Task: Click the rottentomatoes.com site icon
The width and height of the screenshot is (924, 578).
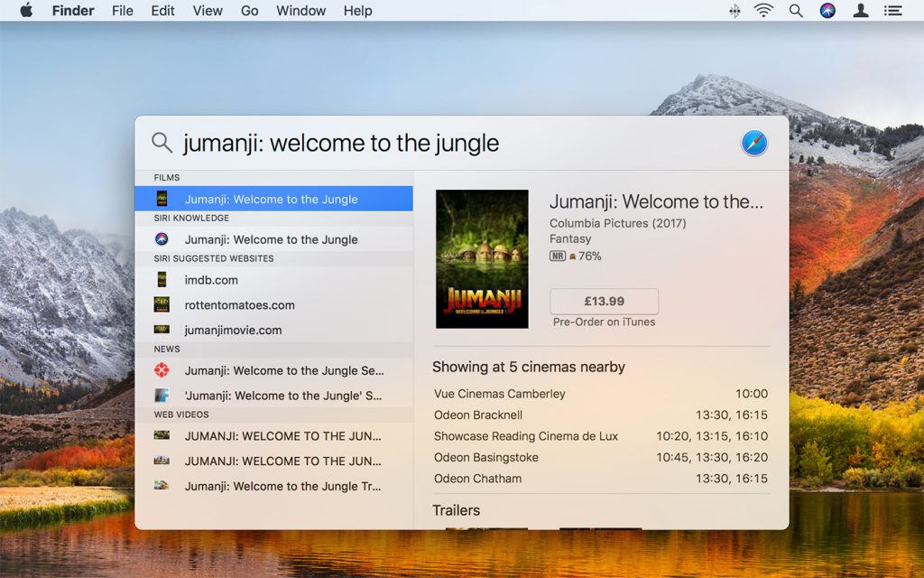Action: click(x=162, y=304)
